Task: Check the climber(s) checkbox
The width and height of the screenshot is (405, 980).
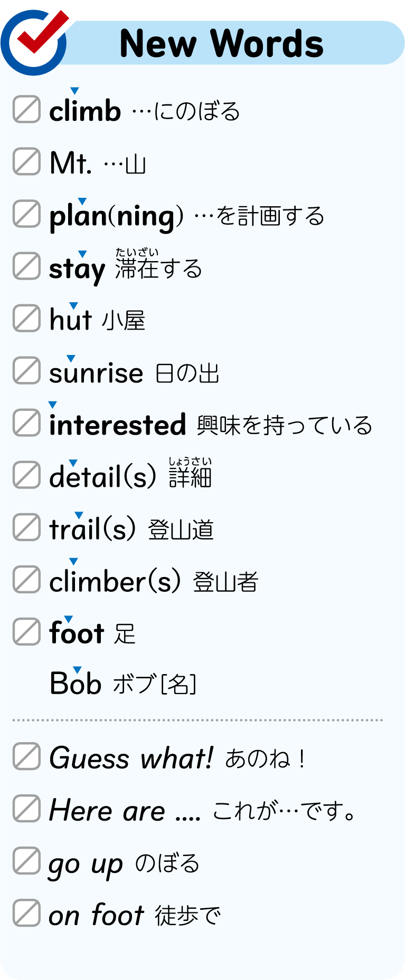Action: pyautogui.click(x=26, y=579)
